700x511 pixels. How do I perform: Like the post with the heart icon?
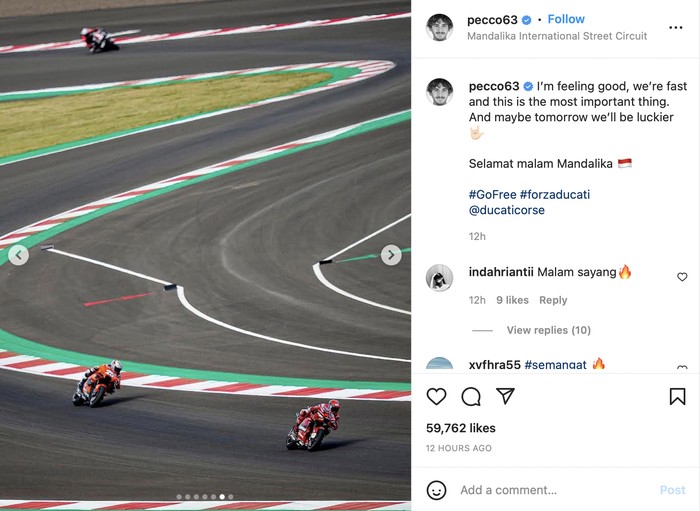(436, 397)
